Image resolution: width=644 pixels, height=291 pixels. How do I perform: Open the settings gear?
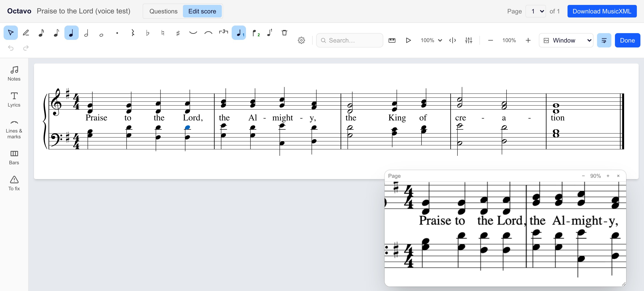(301, 40)
